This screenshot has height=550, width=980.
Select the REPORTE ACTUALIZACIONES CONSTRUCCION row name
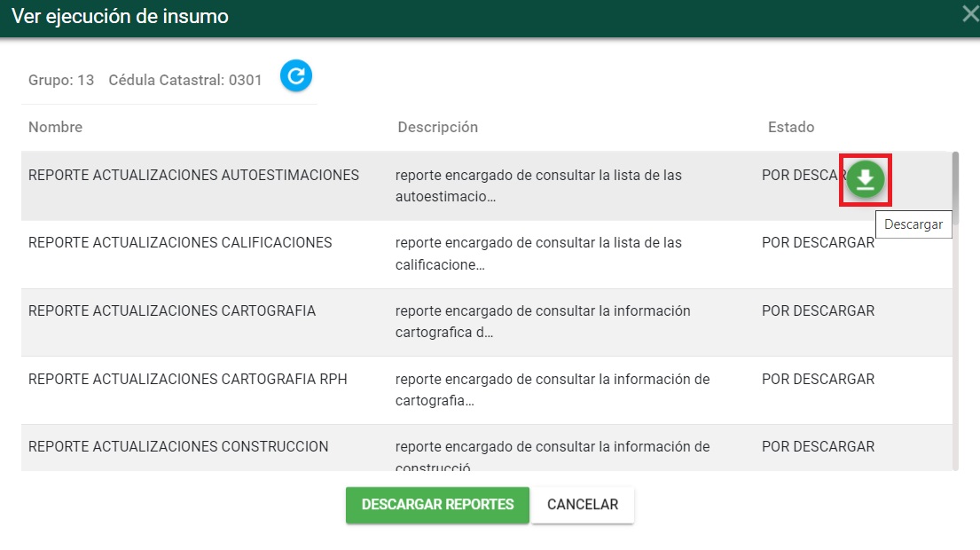[178, 446]
